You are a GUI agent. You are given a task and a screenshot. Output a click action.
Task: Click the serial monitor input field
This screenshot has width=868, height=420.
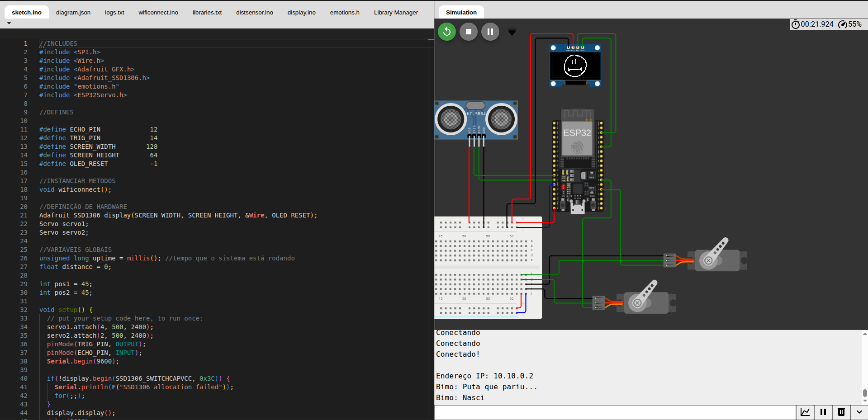point(615,412)
